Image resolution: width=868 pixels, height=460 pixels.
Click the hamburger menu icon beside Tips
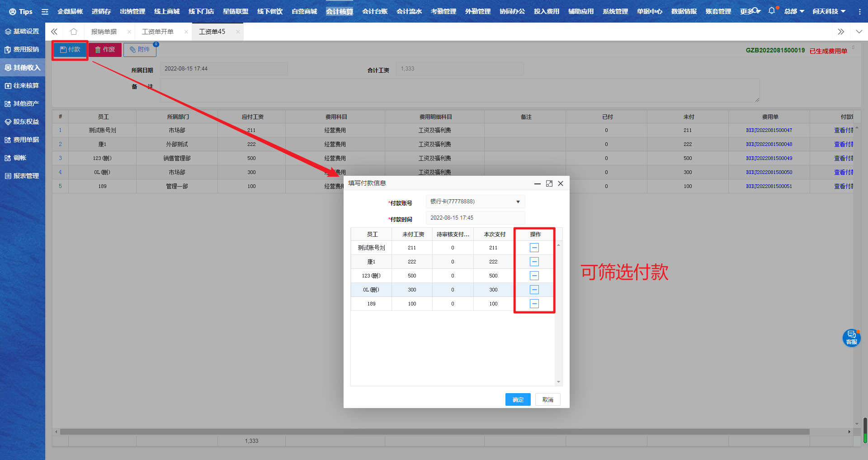(45, 12)
